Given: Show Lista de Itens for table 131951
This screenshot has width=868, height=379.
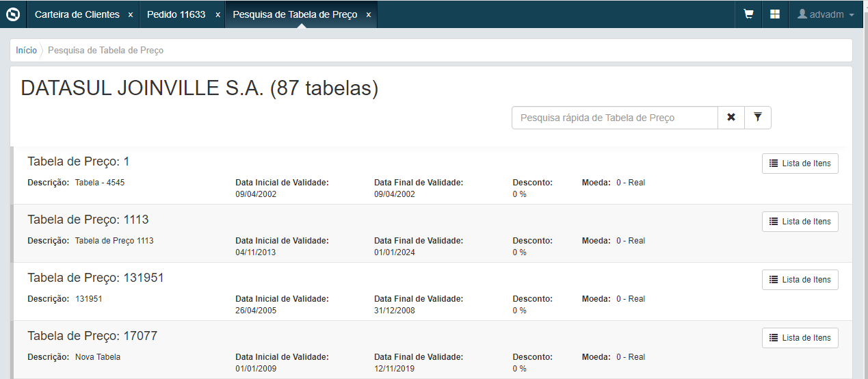Looking at the screenshot, I should coord(800,280).
